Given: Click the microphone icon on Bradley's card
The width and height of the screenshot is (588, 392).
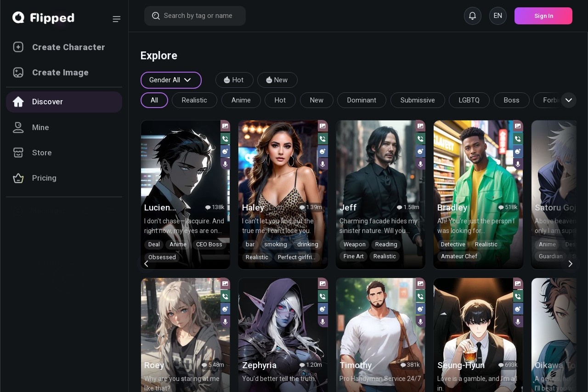Looking at the screenshot, I should pyautogui.click(x=518, y=164).
